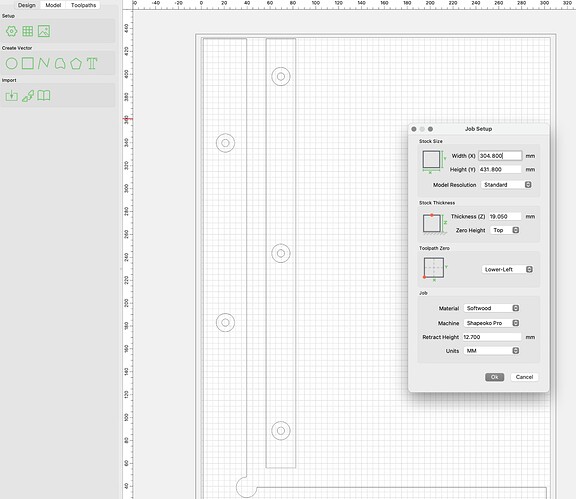Select the Polygon vector tool
The height and width of the screenshot is (499, 576).
(76, 64)
